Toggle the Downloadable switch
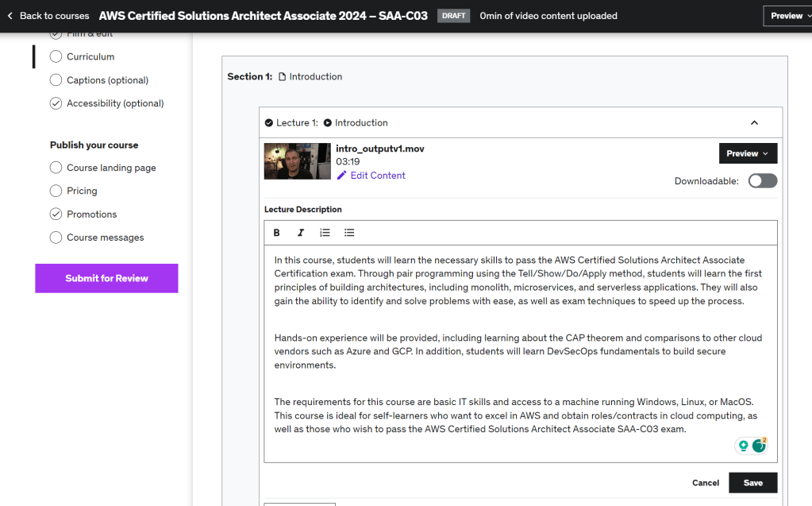This screenshot has height=506, width=812. click(x=763, y=181)
